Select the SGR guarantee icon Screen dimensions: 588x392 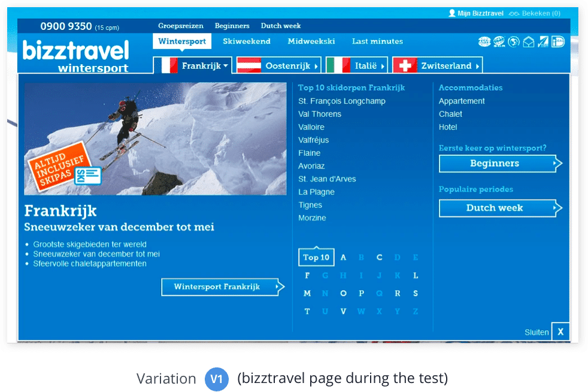[x=499, y=42]
